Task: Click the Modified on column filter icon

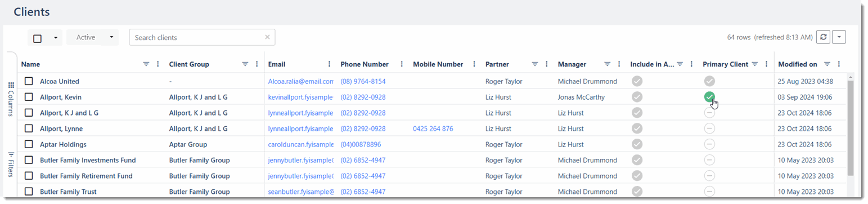Action: pos(827,64)
